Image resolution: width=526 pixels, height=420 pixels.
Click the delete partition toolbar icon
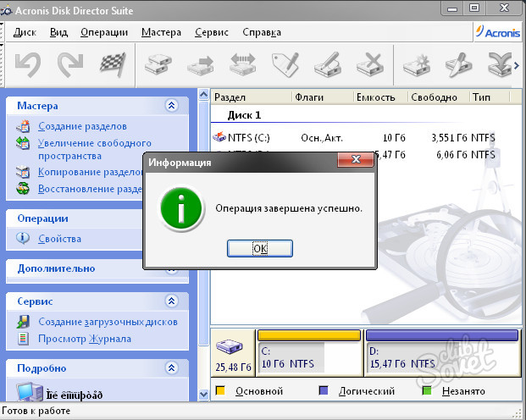[370, 64]
